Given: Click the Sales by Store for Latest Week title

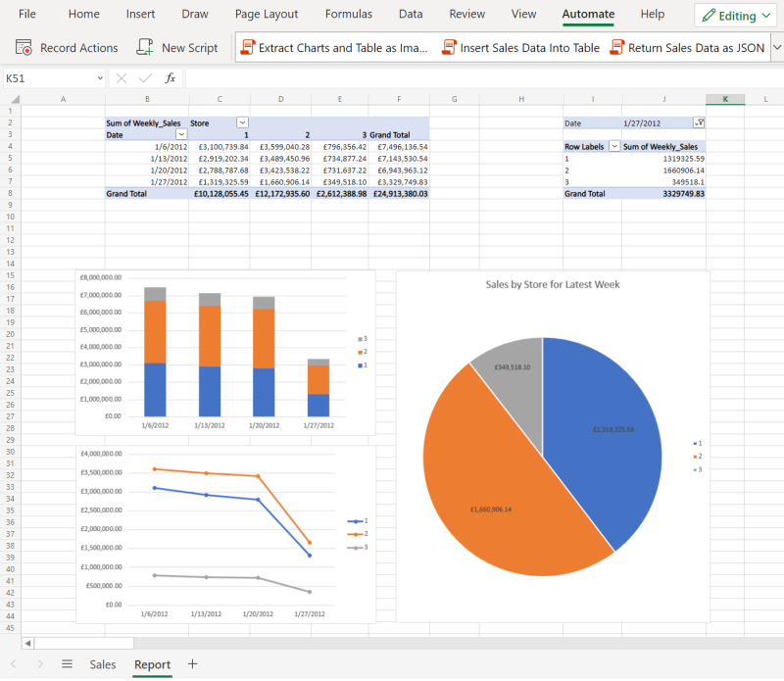Looking at the screenshot, I should [553, 284].
